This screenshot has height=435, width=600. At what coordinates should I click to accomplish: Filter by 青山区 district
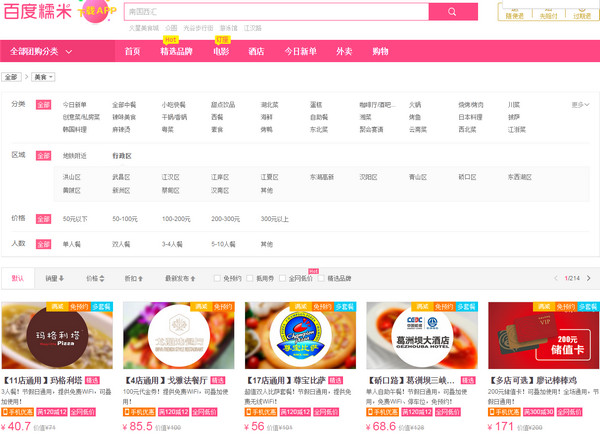tap(417, 177)
